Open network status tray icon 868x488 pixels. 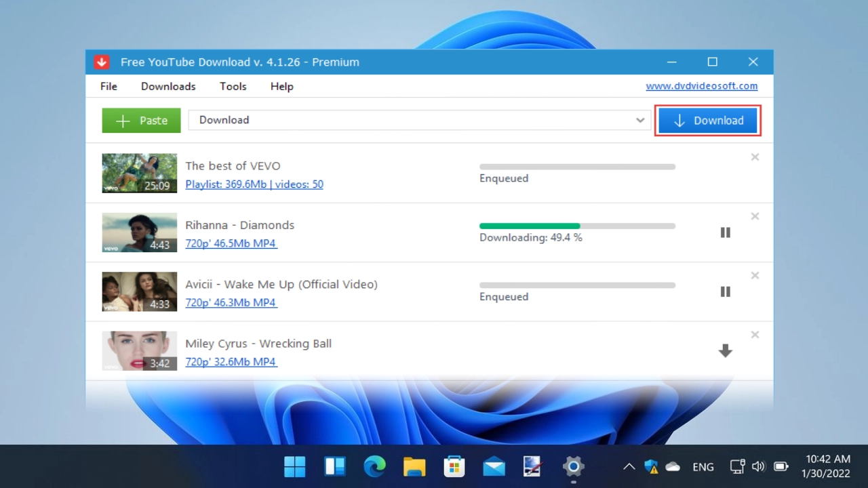click(x=737, y=466)
